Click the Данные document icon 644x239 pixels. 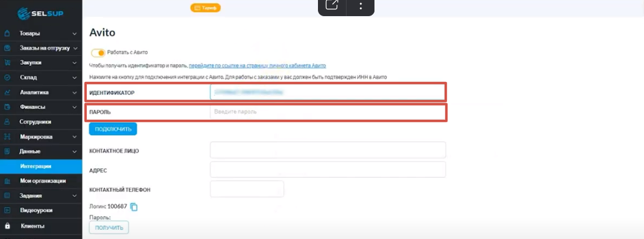pos(7,151)
